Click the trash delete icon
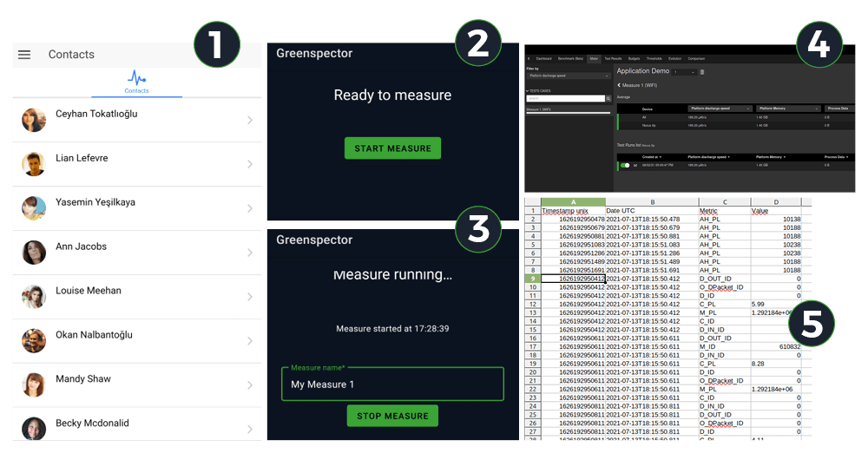 (x=702, y=72)
